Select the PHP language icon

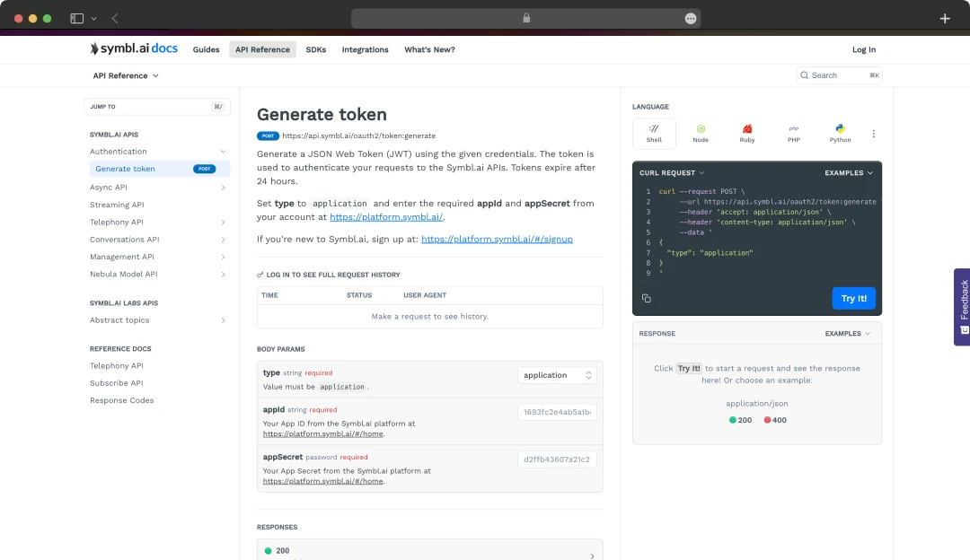coord(793,133)
